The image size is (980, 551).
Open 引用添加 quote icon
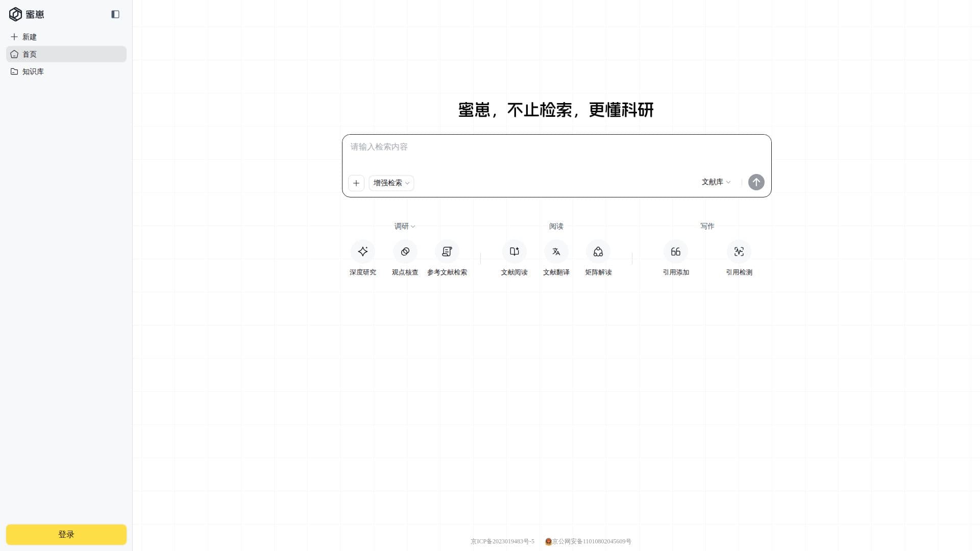676,252
